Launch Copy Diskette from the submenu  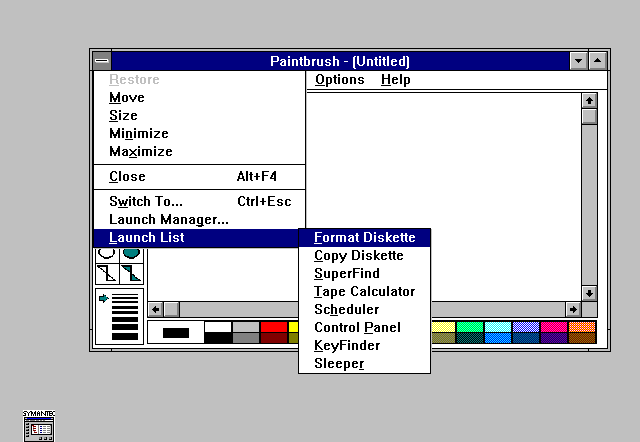click(364, 255)
